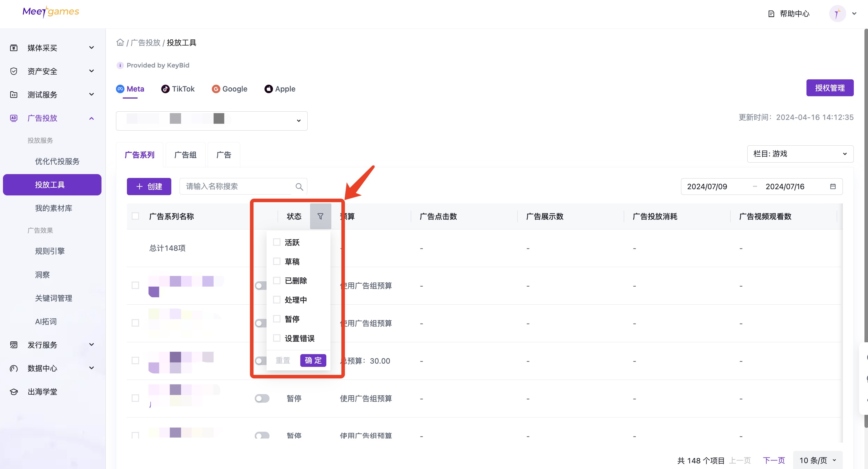Click the 数据中心 gauge icon

point(14,368)
